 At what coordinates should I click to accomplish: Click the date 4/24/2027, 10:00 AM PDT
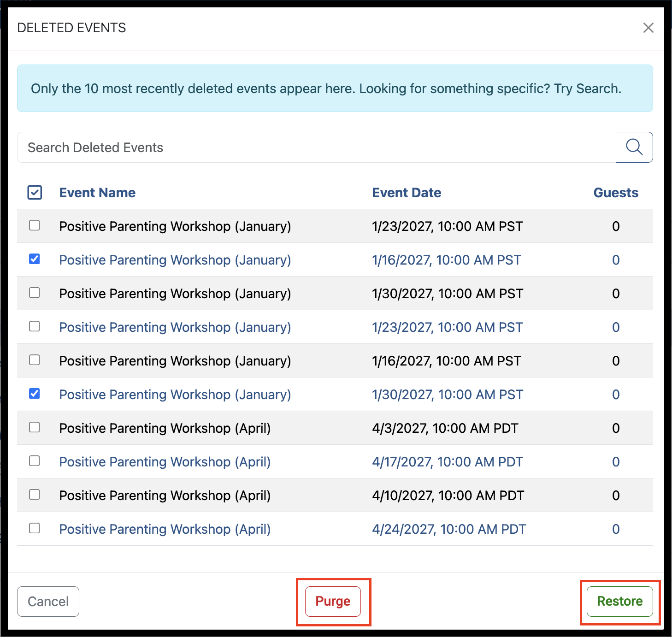point(449,529)
